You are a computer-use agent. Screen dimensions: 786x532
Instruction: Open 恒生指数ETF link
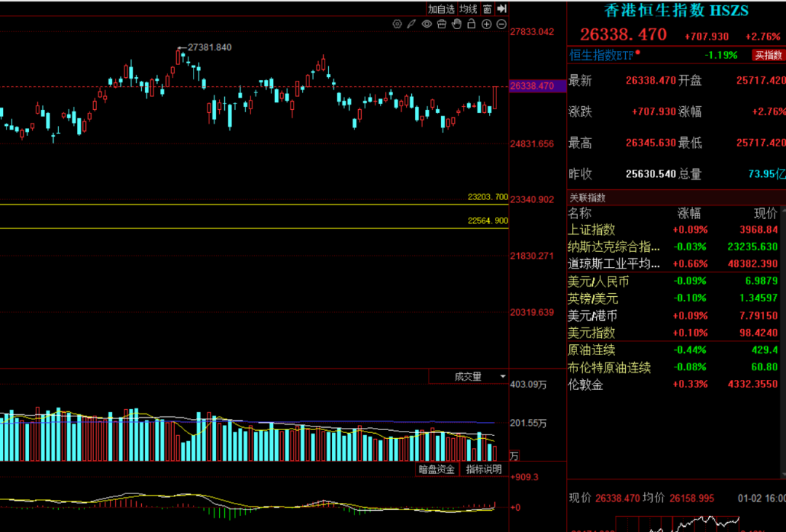coord(603,55)
